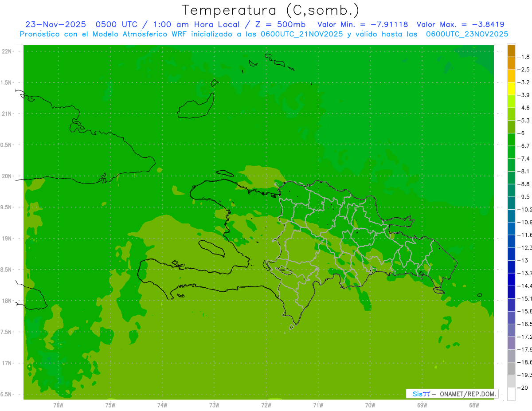Image resolution: width=532 pixels, height=411 pixels.
Task: Click the '9.5N' latitude label
Action: 7,207
